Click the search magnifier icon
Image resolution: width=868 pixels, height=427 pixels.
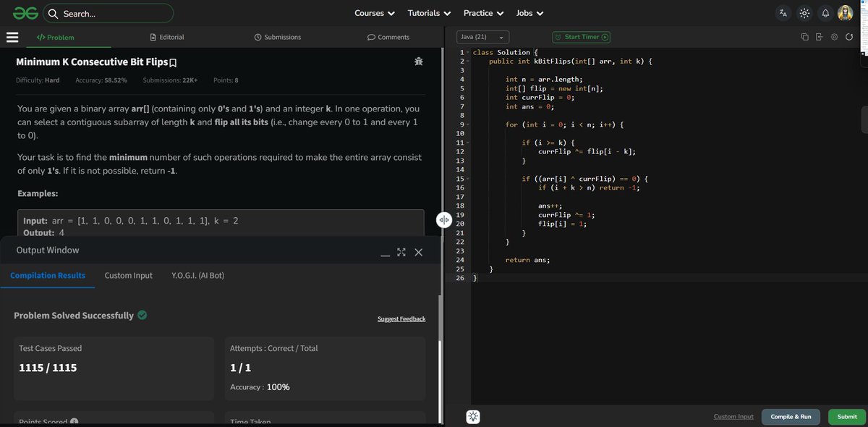tap(54, 14)
